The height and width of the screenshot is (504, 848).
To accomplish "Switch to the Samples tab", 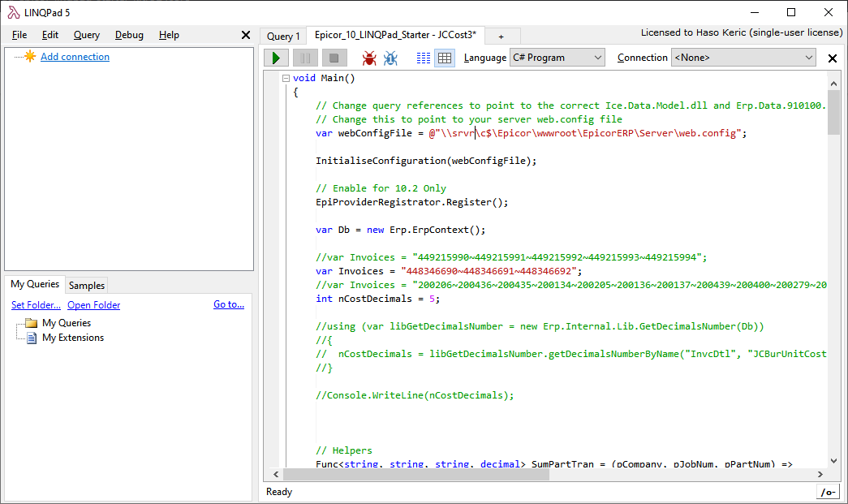I will tap(87, 286).
